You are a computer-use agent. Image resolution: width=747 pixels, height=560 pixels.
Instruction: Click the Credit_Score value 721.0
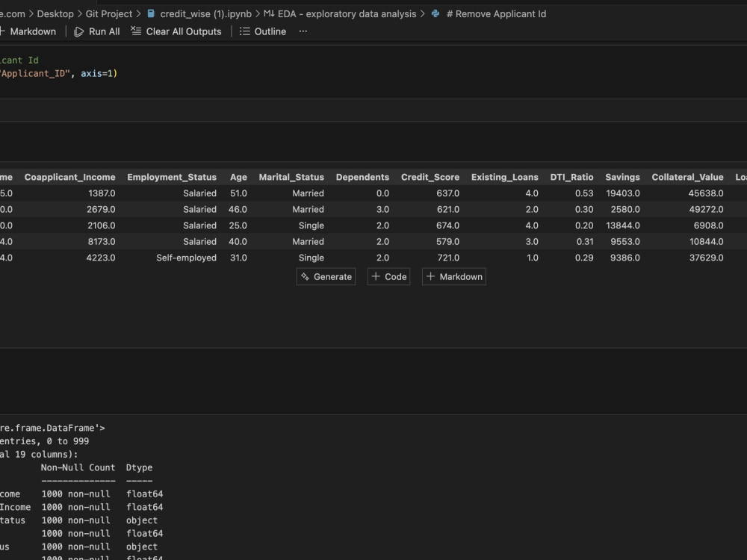pyautogui.click(x=447, y=258)
